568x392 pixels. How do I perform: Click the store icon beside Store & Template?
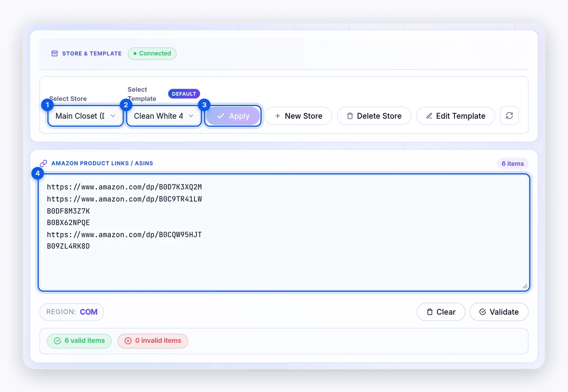[54, 53]
